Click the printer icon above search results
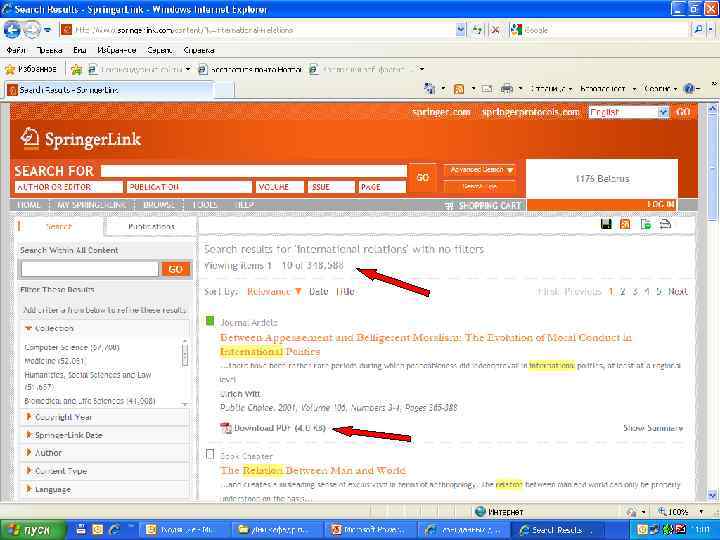Viewport: 720px width, 540px height. (x=665, y=224)
